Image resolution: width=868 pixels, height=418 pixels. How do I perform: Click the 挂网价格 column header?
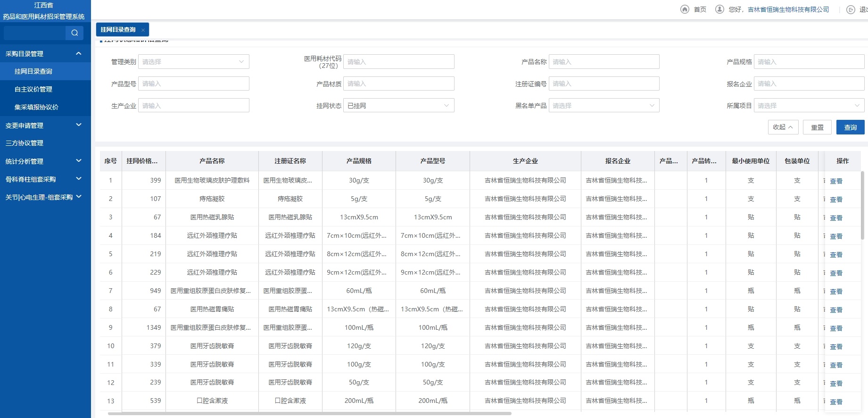click(143, 161)
